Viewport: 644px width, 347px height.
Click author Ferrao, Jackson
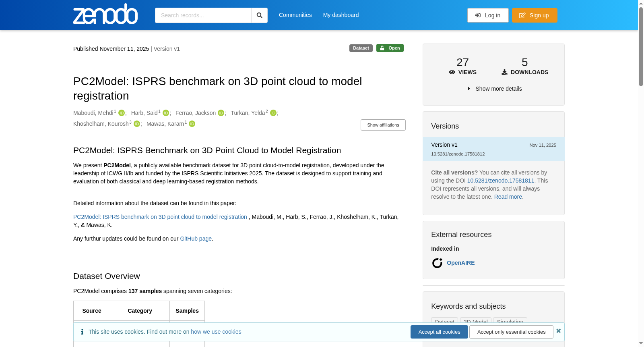pyautogui.click(x=196, y=113)
